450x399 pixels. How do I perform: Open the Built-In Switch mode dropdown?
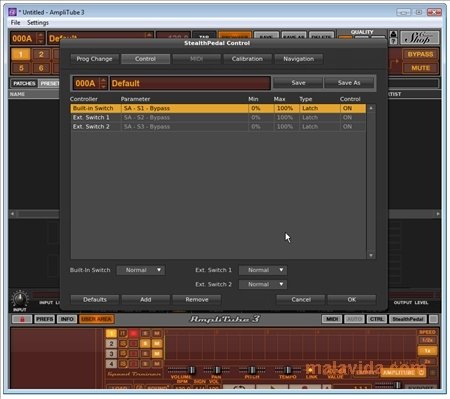(x=141, y=270)
